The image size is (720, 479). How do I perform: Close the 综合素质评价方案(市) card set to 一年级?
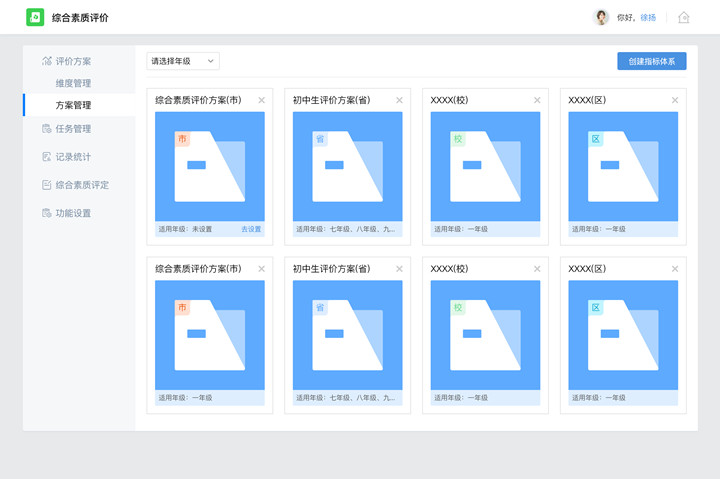tap(261, 269)
